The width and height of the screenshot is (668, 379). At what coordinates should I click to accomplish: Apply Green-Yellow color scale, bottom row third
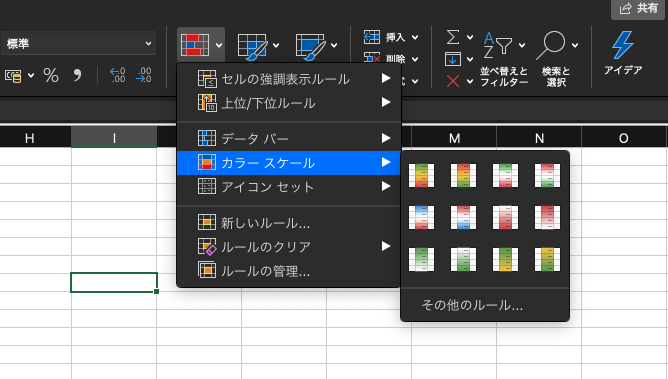[x=505, y=260]
